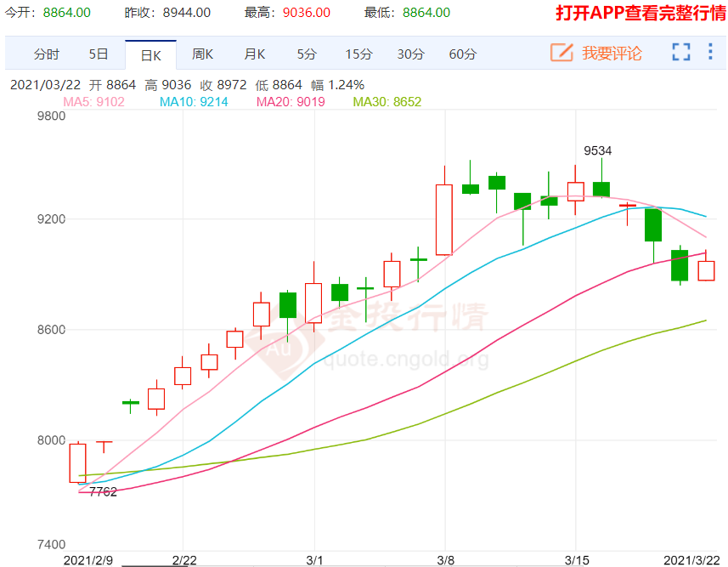Open the three-dot more options menu
Viewport: 728px width, 567px height.
click(711, 53)
